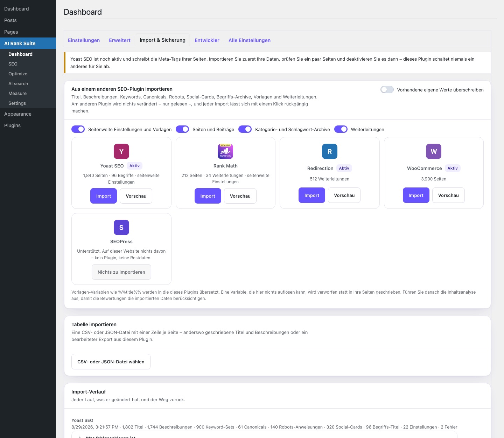Open the Optimize submenu item
This screenshot has height=438, width=504.
coord(28,74)
